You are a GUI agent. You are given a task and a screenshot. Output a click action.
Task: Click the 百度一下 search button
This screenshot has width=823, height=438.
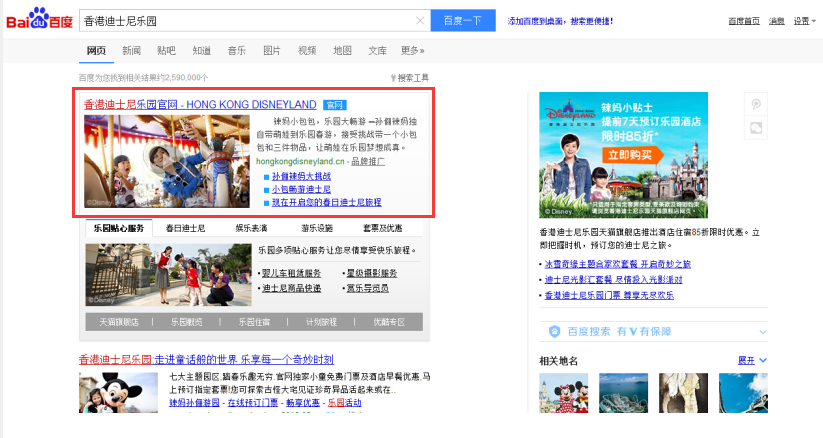pyautogui.click(x=463, y=20)
